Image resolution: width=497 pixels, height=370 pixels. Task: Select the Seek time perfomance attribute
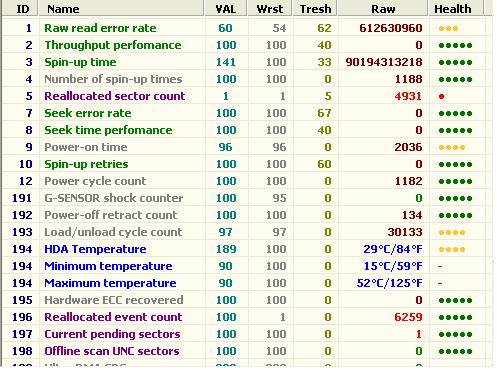(x=108, y=130)
